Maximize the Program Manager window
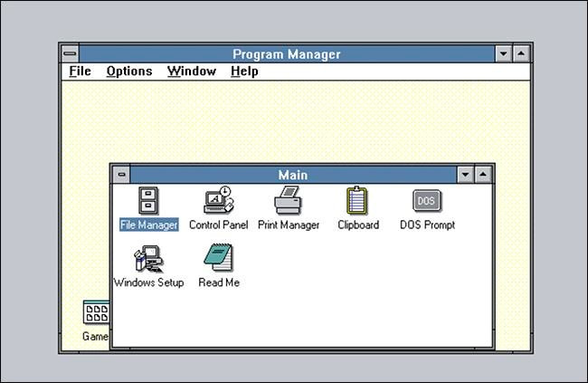 tap(519, 54)
